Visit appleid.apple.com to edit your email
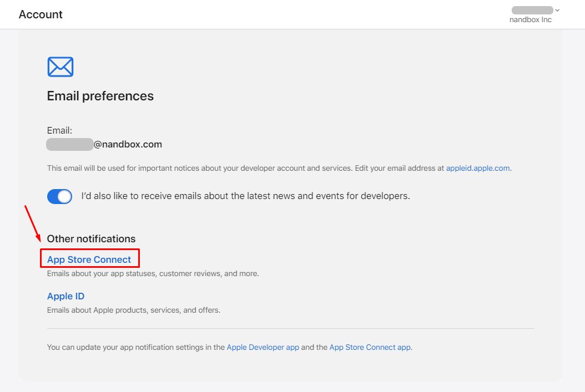585x392 pixels. pos(478,168)
